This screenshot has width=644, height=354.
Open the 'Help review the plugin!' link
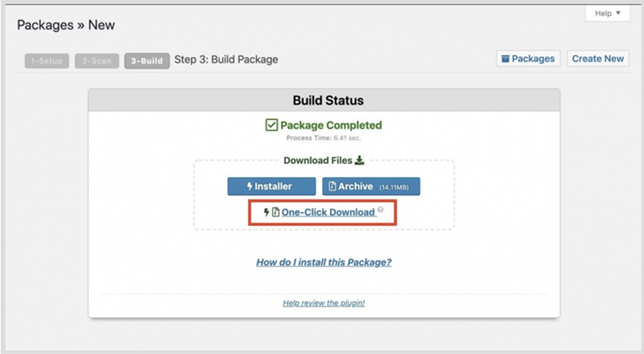pos(324,303)
